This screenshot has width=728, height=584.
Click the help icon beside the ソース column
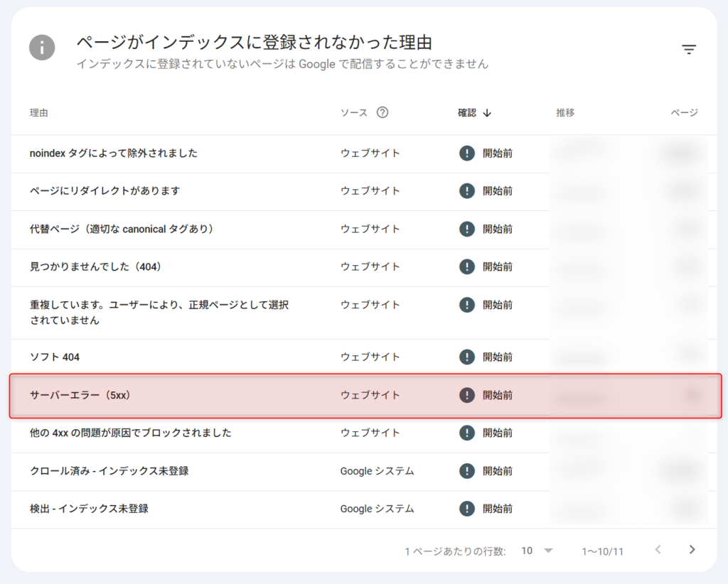tap(382, 112)
